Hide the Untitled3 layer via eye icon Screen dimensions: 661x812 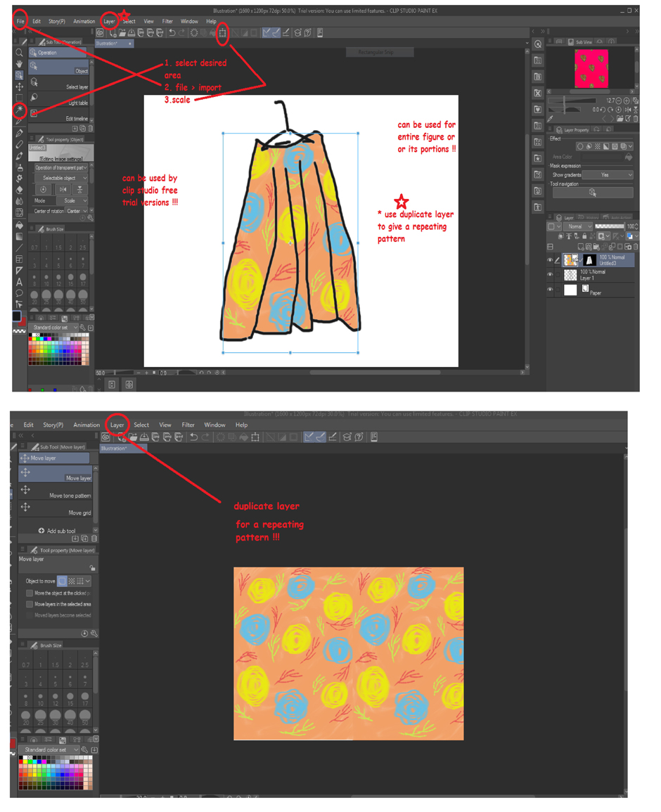pyautogui.click(x=550, y=260)
